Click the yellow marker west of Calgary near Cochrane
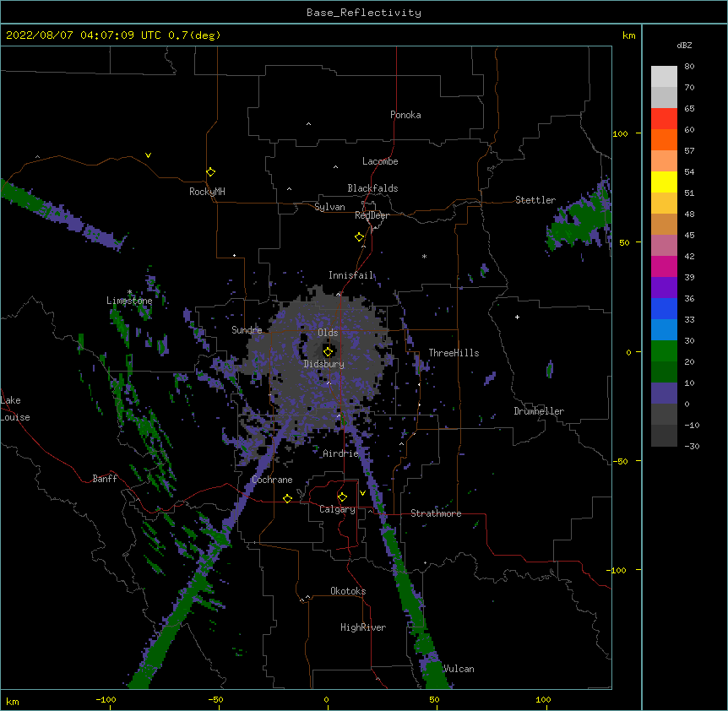Viewport: 728px width, 711px height. 287,498
